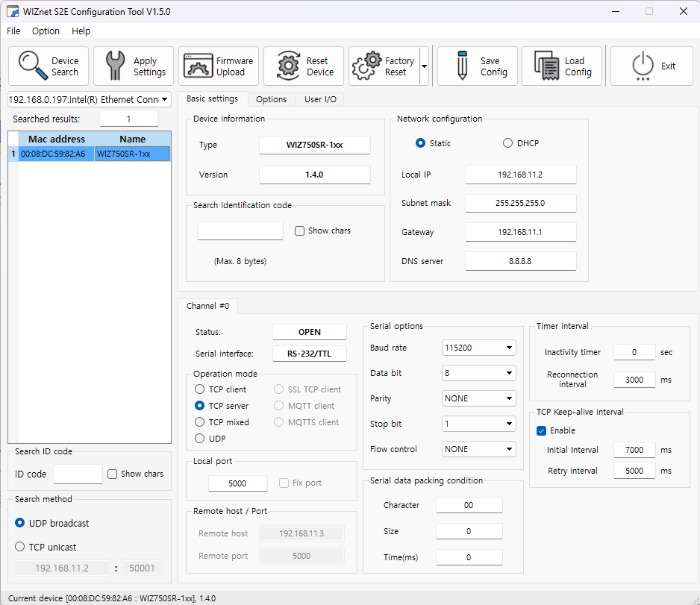Screen dimensions: 700x605
Task: Open the File menu
Action: [x=13, y=31]
